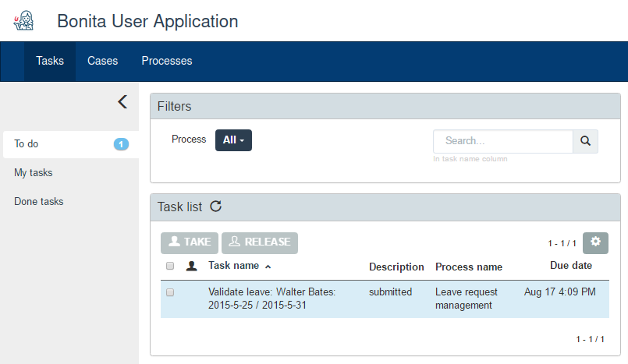Open the Process filter All dropdown
Screen dimensions: 628x364
point(233,140)
